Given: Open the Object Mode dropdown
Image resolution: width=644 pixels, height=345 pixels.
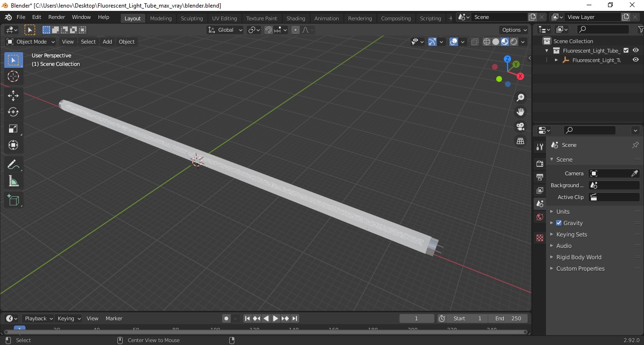Looking at the screenshot, I should tap(31, 42).
